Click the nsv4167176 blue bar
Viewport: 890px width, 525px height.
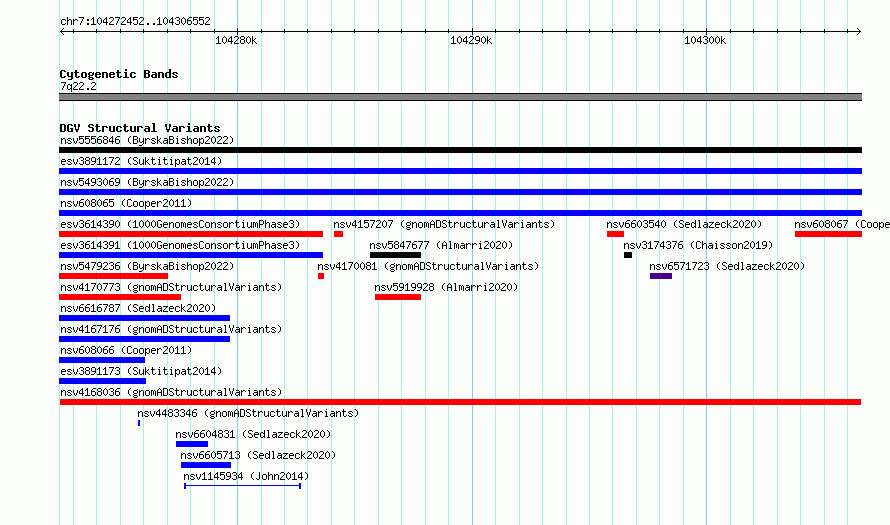click(144, 339)
